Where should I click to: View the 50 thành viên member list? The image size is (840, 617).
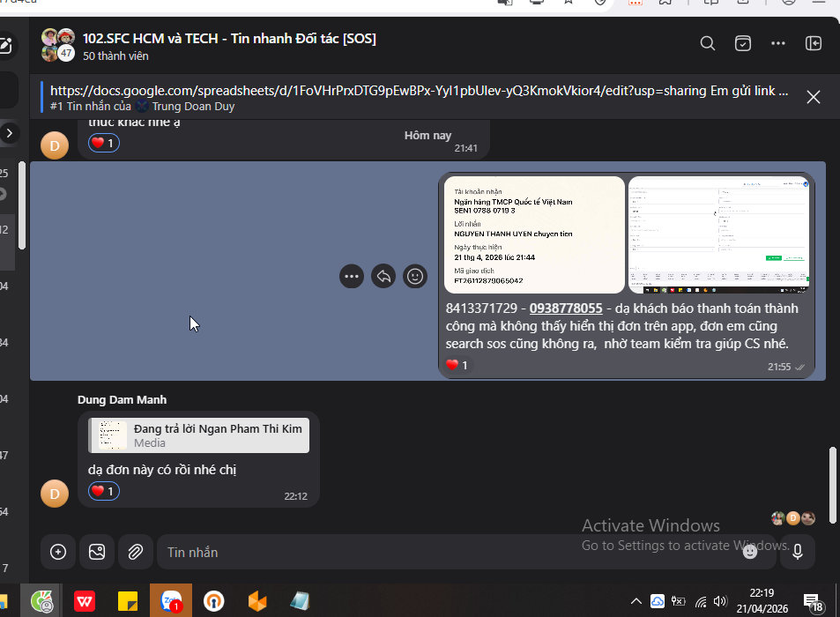[115, 56]
